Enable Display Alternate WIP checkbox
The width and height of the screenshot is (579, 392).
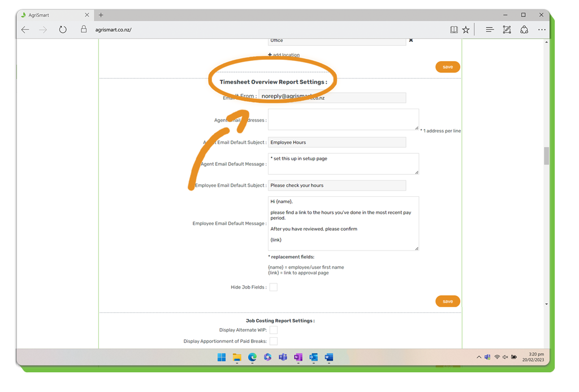[274, 330]
